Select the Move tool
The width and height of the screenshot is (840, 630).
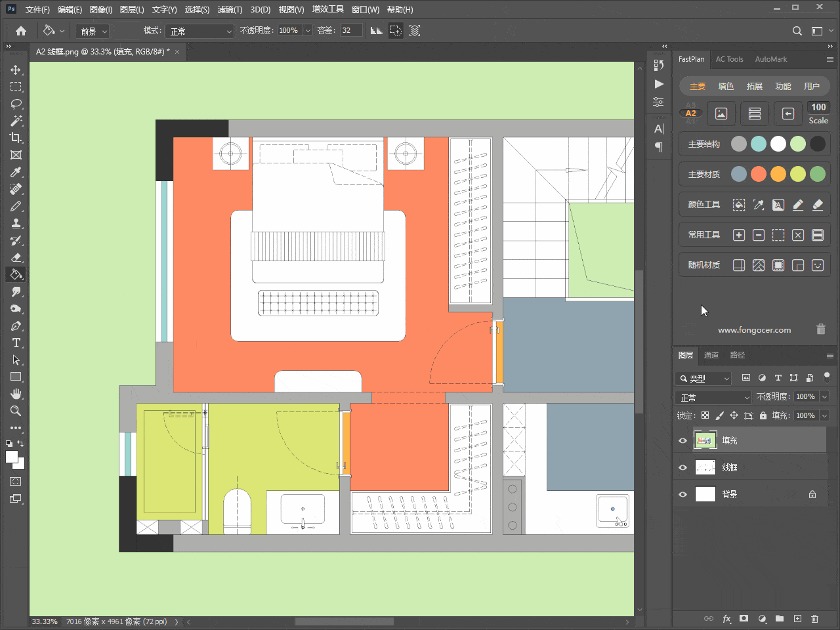coord(16,70)
